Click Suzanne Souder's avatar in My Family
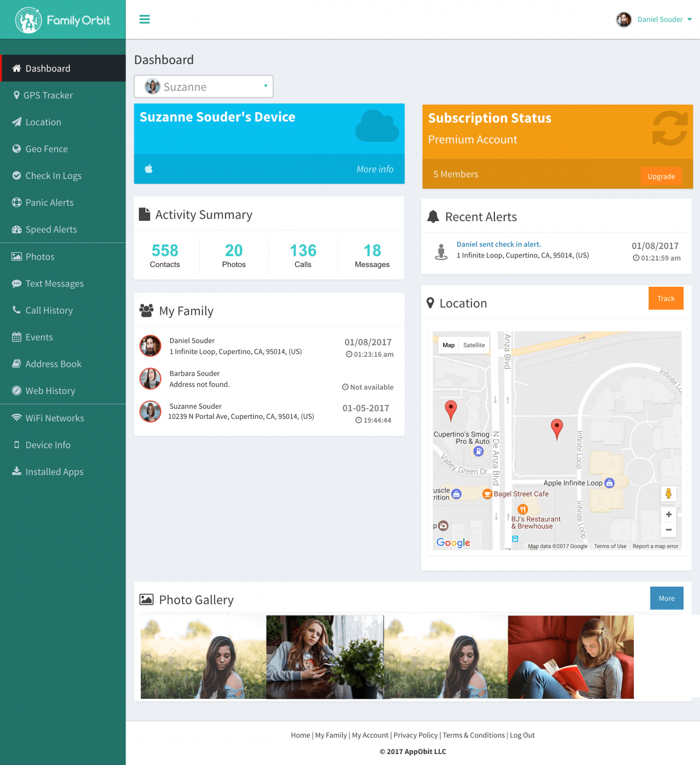The width and height of the screenshot is (700, 765). [x=150, y=411]
